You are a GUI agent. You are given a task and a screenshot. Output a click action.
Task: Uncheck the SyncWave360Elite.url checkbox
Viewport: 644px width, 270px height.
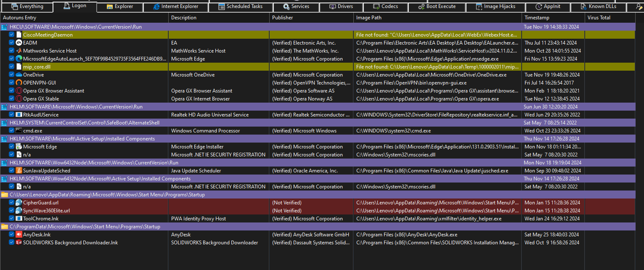click(x=12, y=211)
